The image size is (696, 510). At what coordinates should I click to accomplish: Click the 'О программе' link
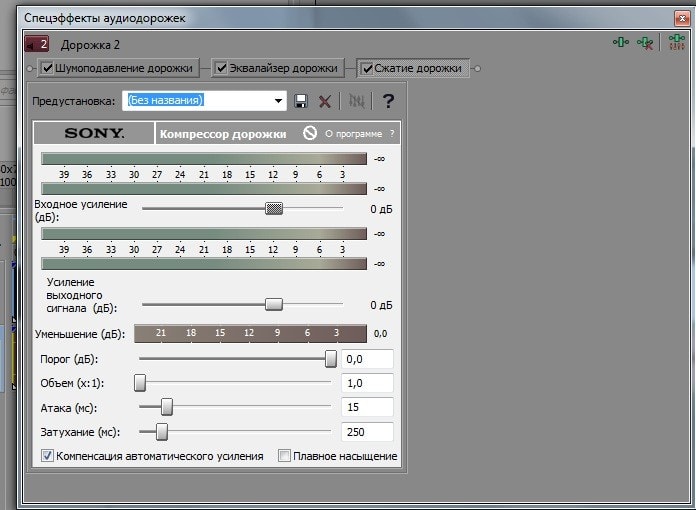point(353,134)
